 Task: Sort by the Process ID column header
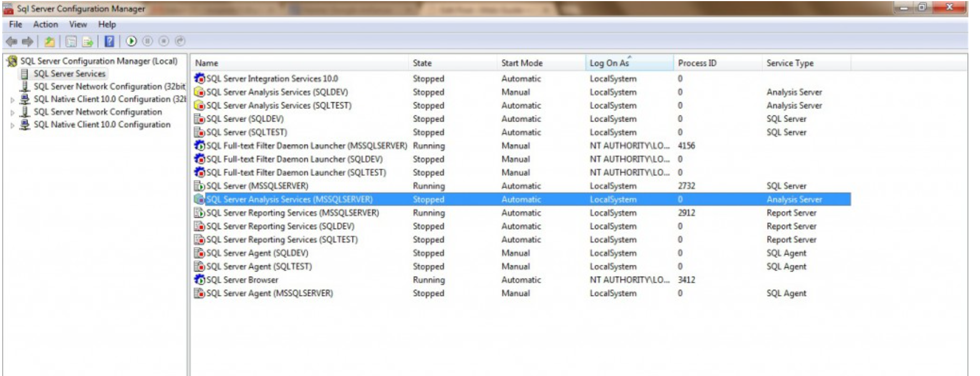[x=718, y=63]
